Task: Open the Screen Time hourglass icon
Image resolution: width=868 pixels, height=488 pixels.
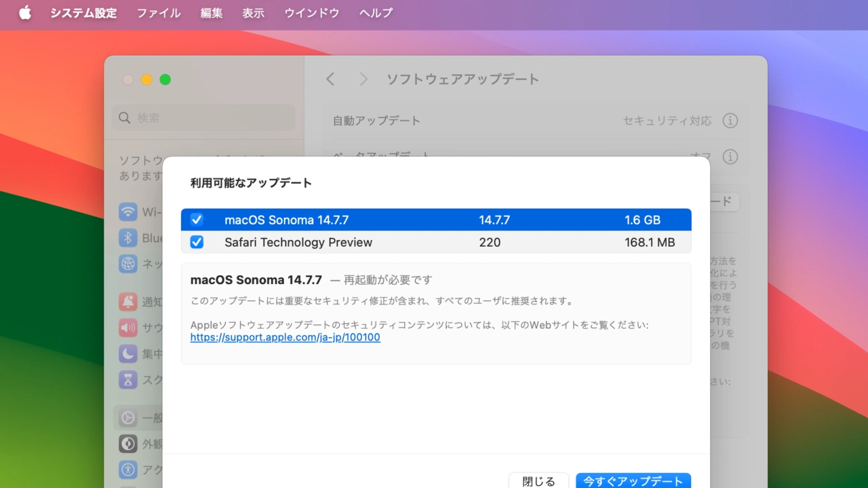Action: click(128, 380)
